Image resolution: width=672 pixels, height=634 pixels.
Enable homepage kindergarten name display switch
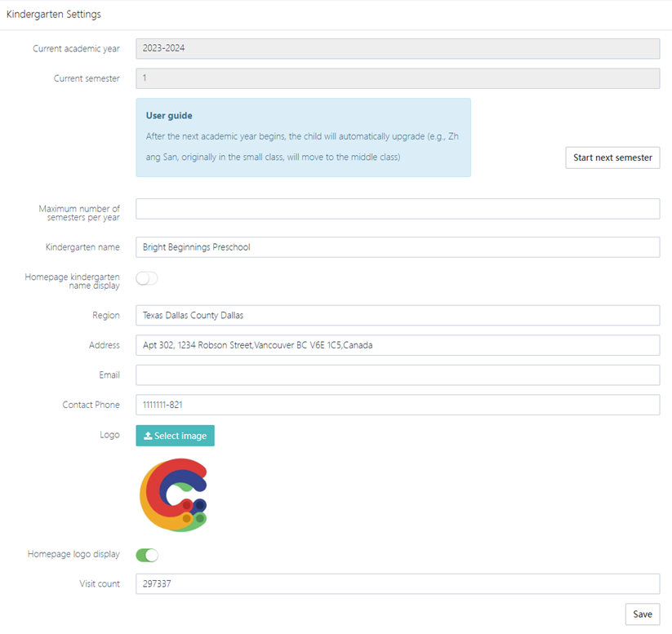tap(147, 278)
